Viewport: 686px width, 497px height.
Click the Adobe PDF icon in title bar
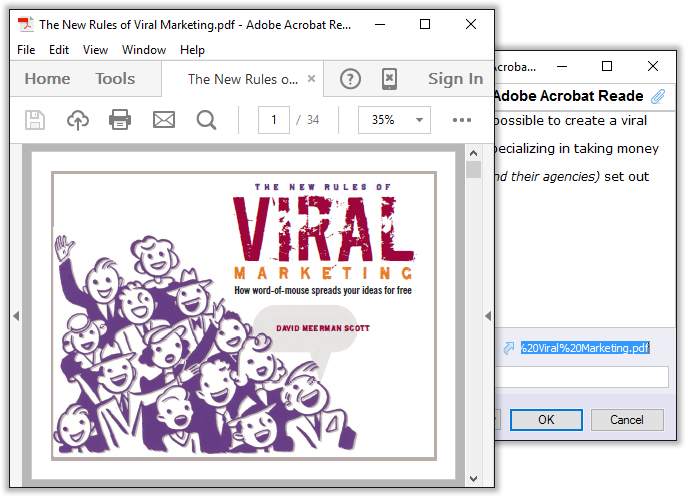point(25,24)
